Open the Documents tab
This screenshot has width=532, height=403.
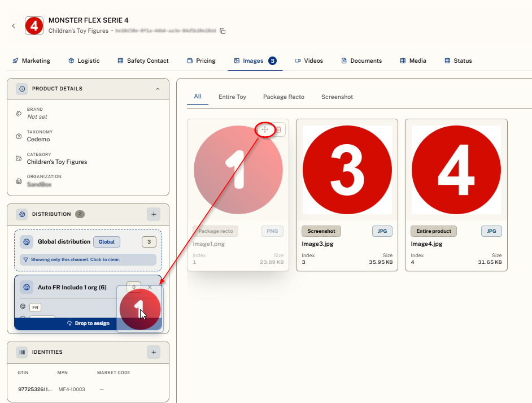coord(361,61)
